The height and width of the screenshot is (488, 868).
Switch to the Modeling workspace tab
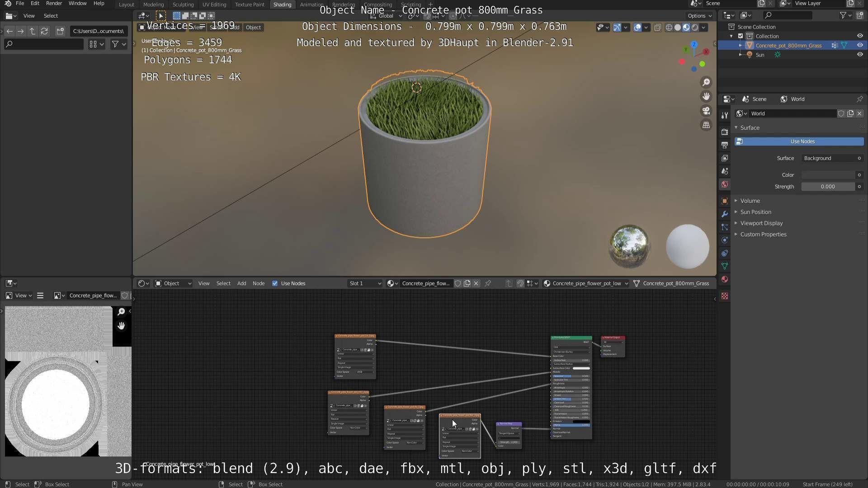[153, 5]
